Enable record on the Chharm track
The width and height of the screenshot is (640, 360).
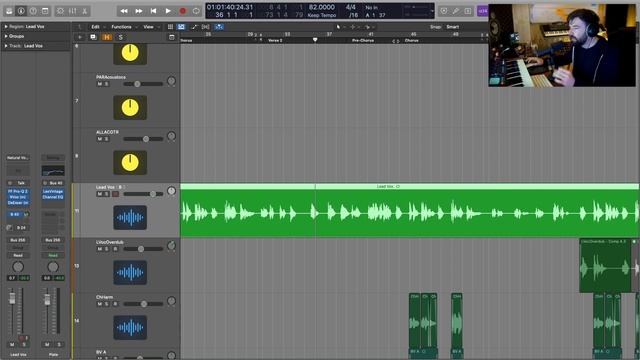pyautogui.click(x=115, y=304)
